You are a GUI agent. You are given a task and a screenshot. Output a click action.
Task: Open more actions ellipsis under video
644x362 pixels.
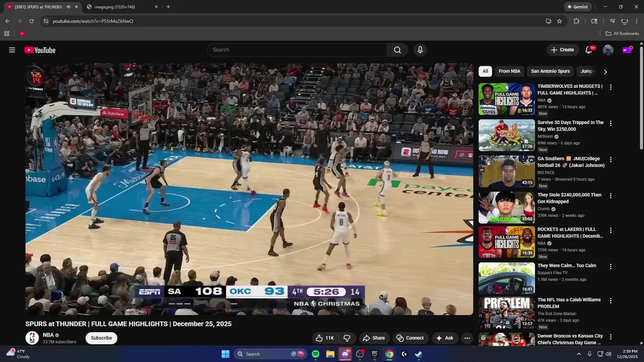[467, 338]
